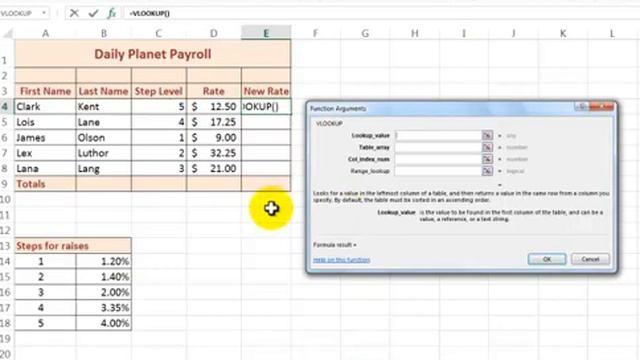Select column E header
Screen dimensions: 640x360
tap(266, 33)
